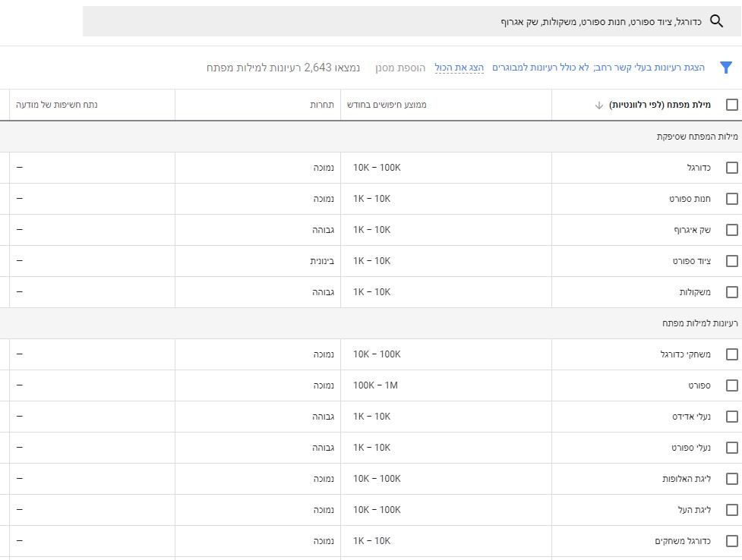The image size is (742, 560).
Task: Click 100K – 1M value in ספורט row
Action: pos(375,385)
